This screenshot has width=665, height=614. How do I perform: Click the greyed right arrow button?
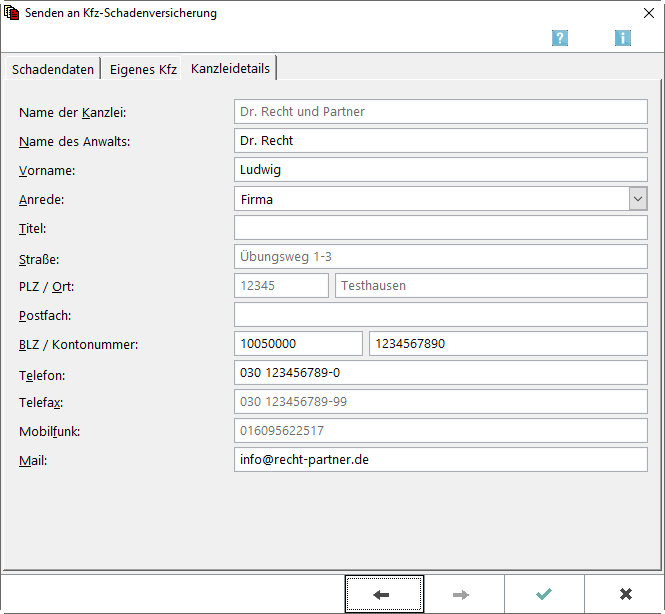[461, 594]
